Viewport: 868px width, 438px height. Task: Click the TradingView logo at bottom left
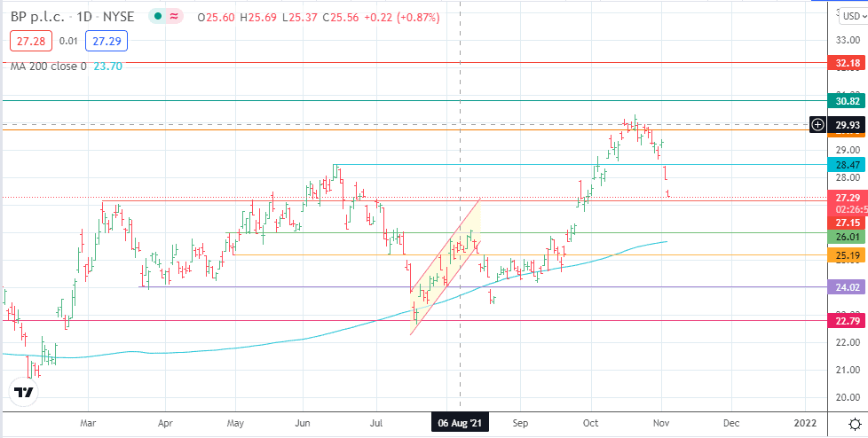point(24,393)
